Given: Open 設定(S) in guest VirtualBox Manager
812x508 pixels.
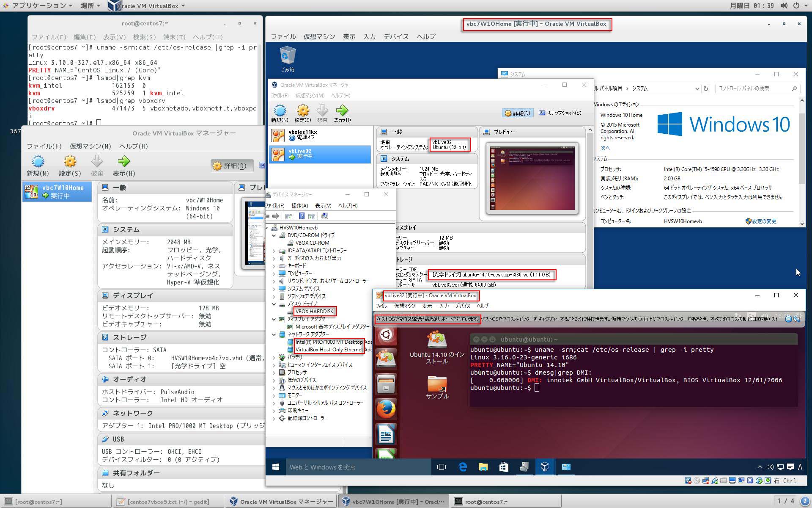Looking at the screenshot, I should coord(303,113).
